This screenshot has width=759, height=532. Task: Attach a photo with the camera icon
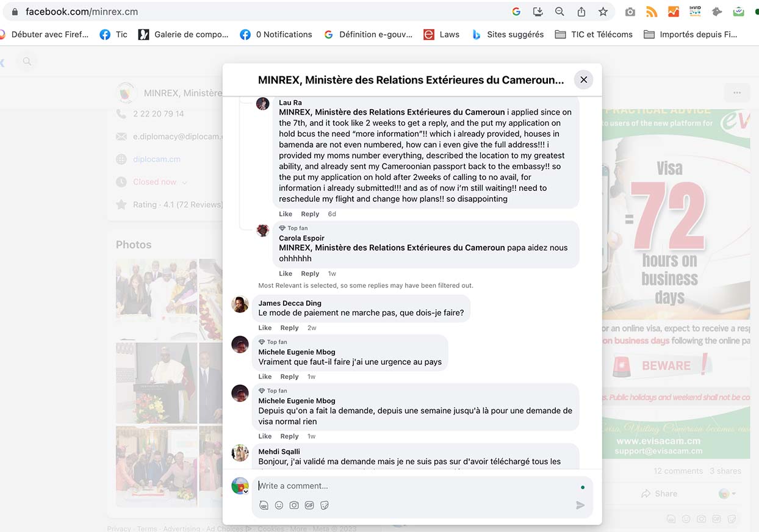point(294,505)
